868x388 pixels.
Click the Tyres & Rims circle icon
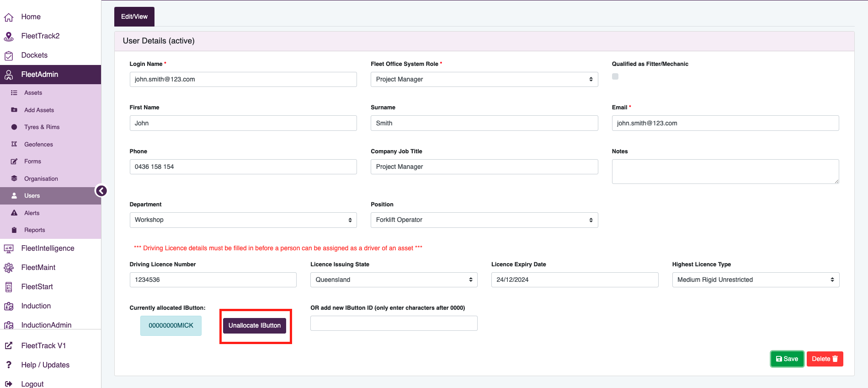point(14,127)
